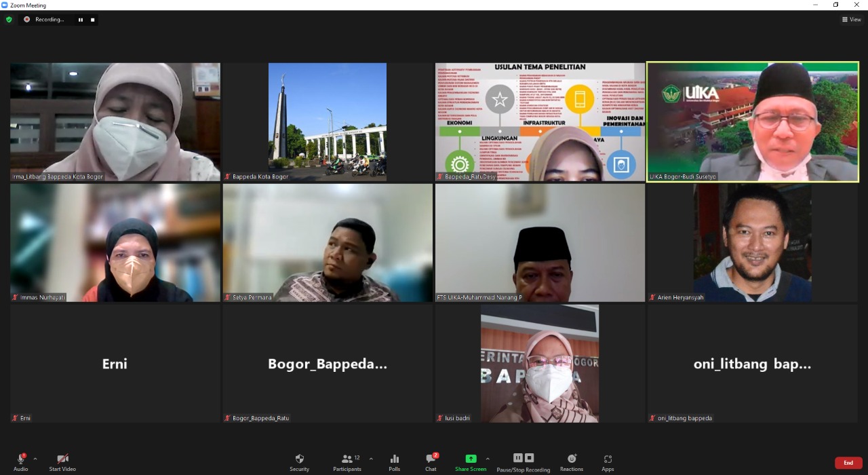Click muted mic icon by Bogor_Bappeda_Ratu
The image size is (868, 475).
[228, 418]
